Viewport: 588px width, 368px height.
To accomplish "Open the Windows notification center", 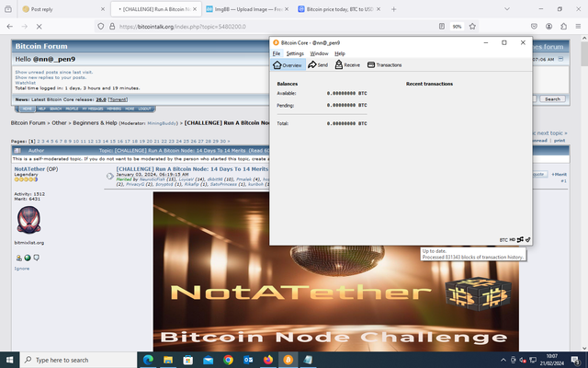I will pyautogui.click(x=576, y=360).
